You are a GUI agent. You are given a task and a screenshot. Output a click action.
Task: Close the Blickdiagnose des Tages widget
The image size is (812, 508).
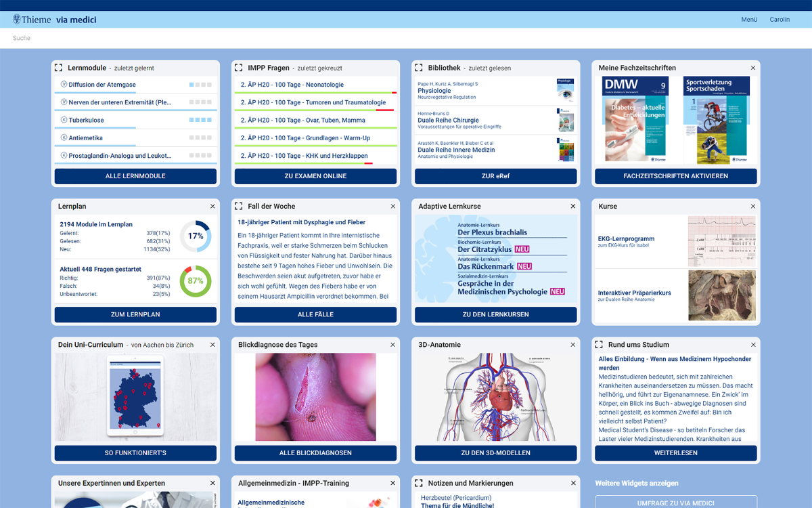[x=392, y=345]
